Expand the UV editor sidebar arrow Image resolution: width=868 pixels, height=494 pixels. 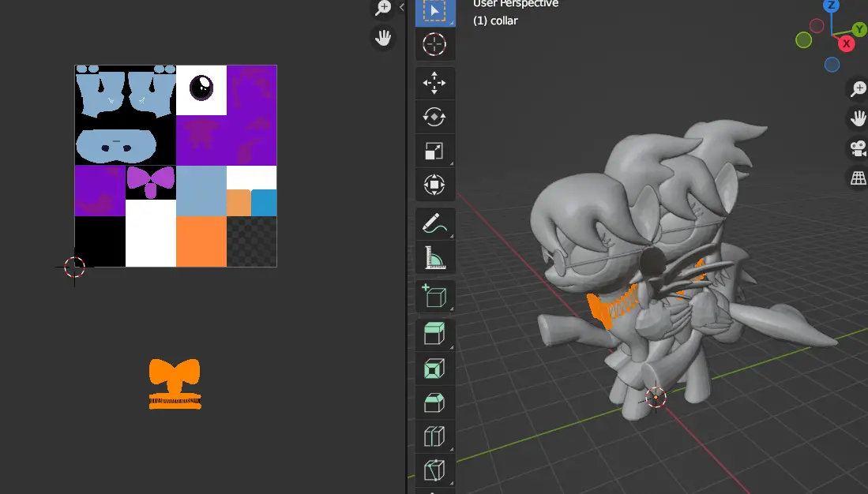(402, 7)
